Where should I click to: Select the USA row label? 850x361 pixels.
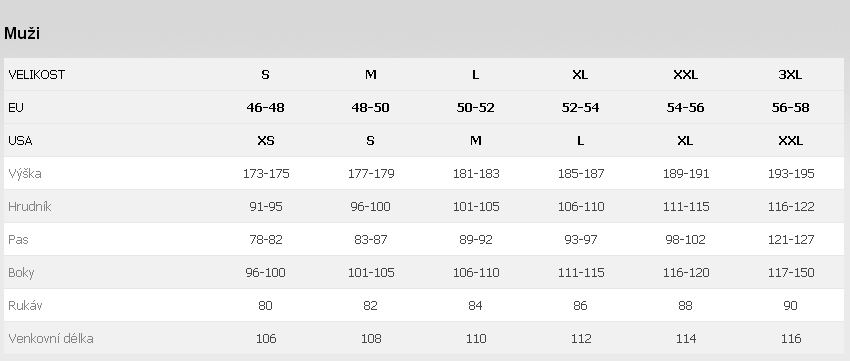(x=20, y=141)
